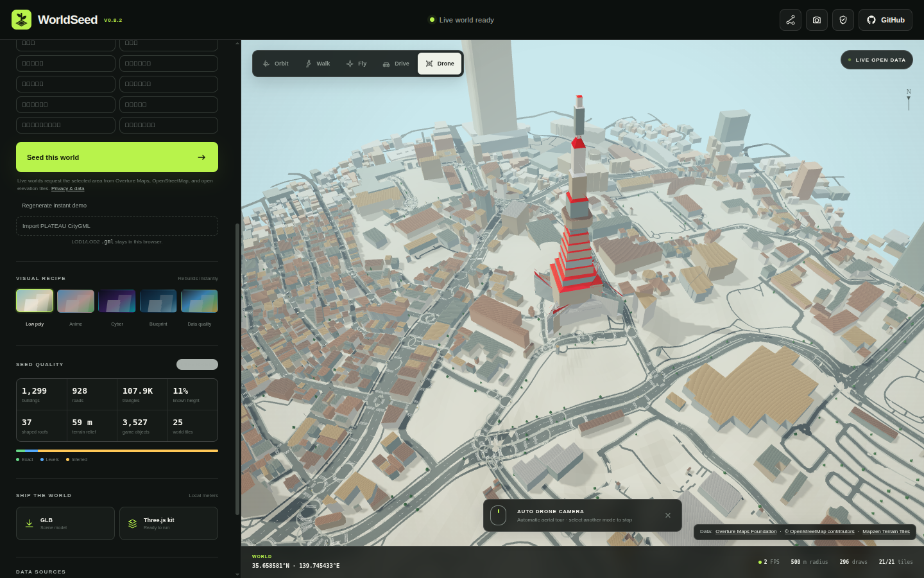924x578 pixels.
Task: Export the Three.js kit
Action: pyautogui.click(x=169, y=523)
